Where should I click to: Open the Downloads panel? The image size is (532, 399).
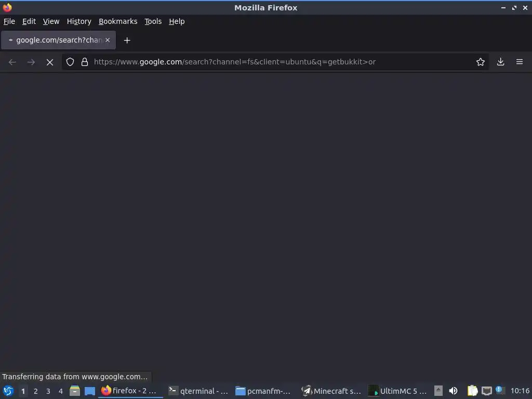tap(500, 62)
